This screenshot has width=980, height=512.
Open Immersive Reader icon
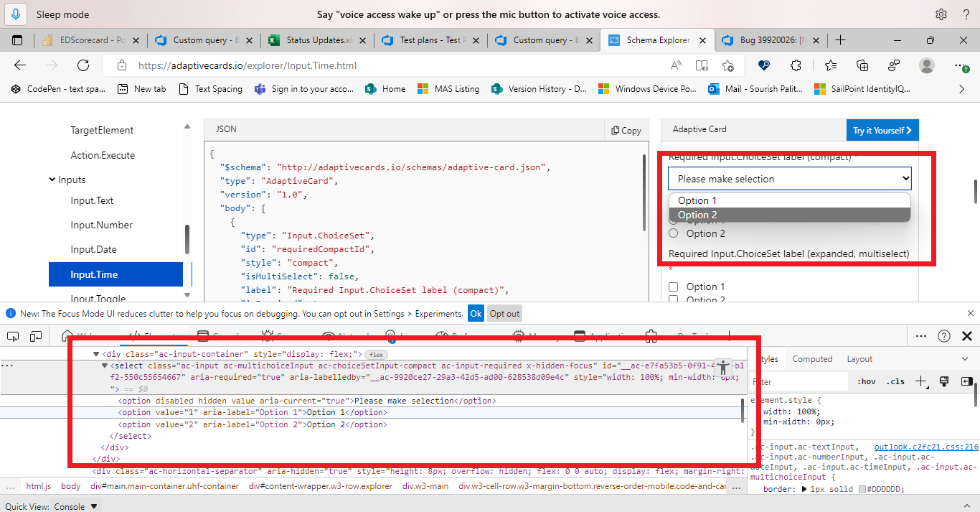[x=702, y=65]
